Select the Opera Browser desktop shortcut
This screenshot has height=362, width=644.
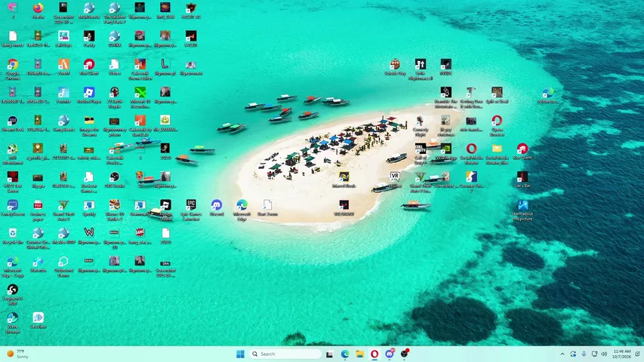pos(497,126)
